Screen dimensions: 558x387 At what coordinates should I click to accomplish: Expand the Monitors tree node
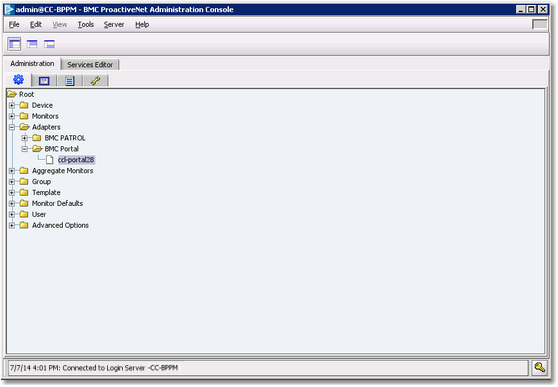(12, 116)
